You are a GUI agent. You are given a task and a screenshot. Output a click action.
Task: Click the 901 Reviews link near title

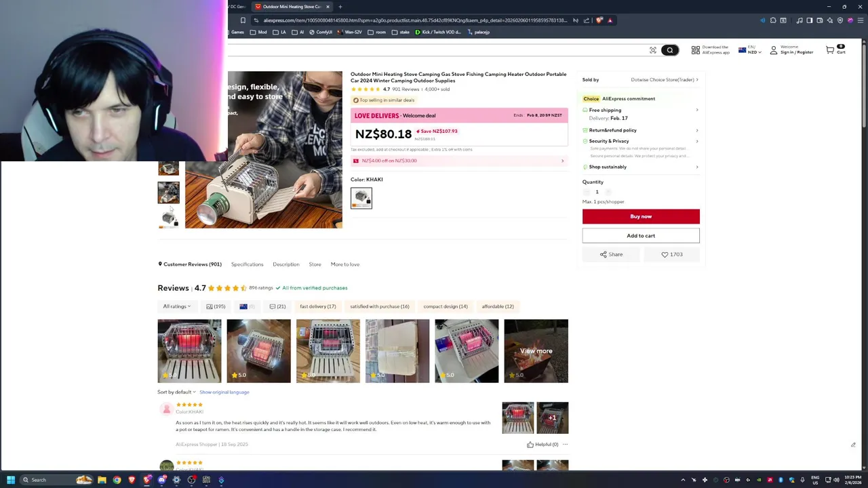click(406, 89)
